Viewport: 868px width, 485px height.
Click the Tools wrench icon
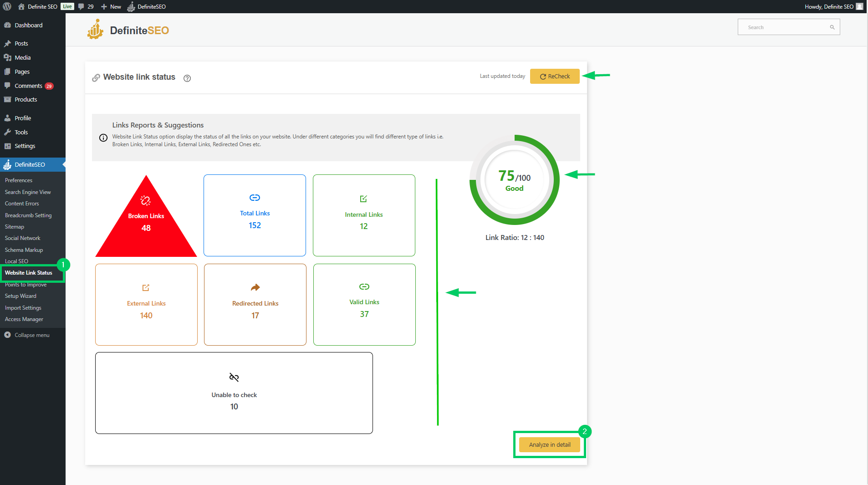tap(7, 132)
